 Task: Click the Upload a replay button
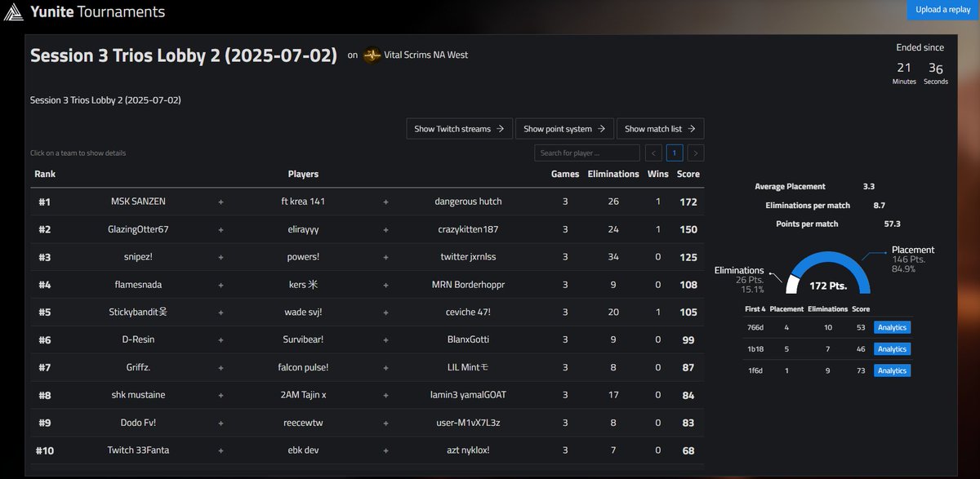click(942, 10)
